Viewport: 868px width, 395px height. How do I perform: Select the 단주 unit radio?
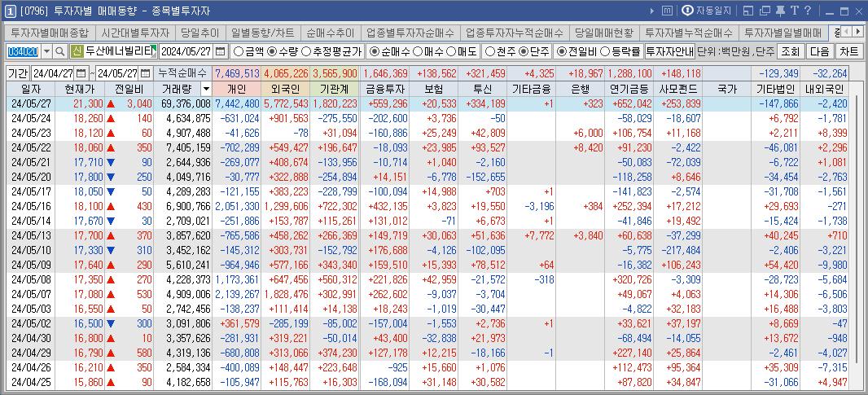523,52
